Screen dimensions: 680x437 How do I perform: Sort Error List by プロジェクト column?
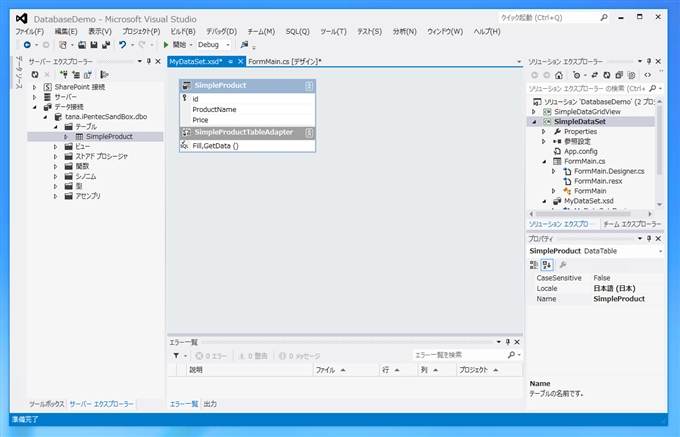point(489,370)
